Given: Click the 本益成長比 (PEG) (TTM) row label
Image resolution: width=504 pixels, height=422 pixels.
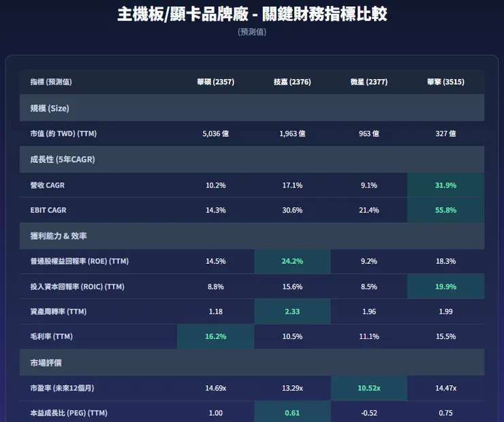Looking at the screenshot, I should point(69,413).
